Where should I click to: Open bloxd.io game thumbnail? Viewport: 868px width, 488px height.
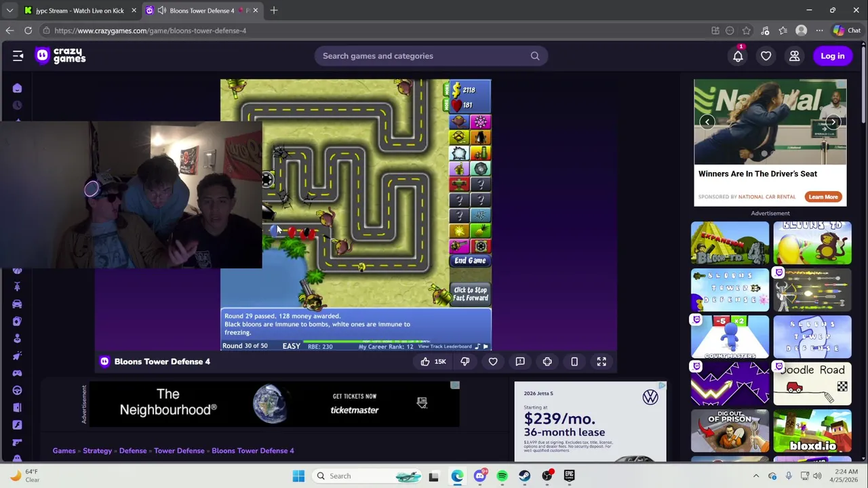point(812,430)
